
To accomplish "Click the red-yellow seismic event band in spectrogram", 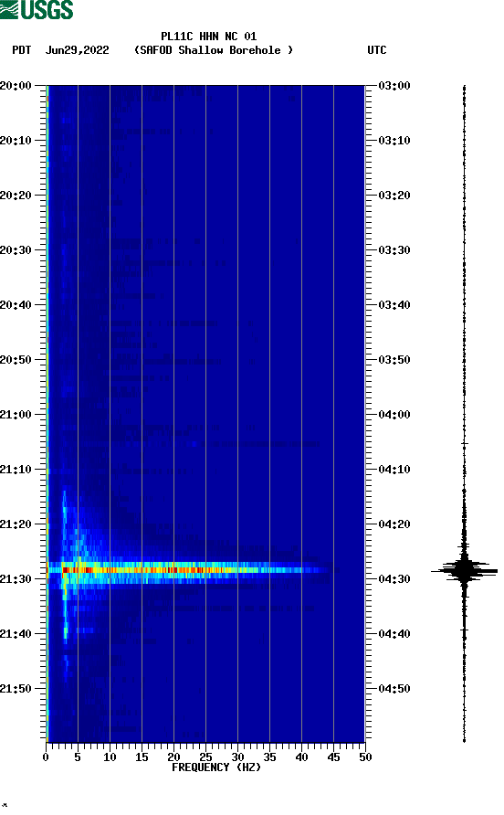I will pos(187,570).
